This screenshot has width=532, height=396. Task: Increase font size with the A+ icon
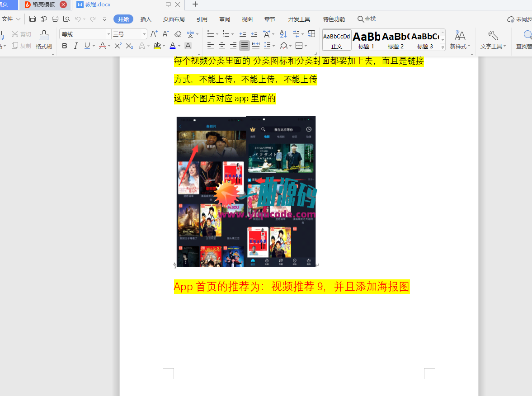(154, 34)
